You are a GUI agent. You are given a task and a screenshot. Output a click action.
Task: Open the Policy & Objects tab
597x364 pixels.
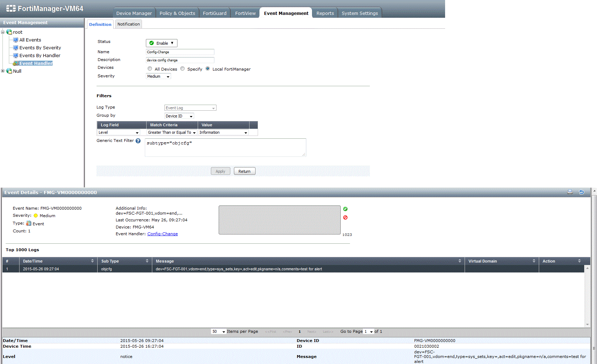pos(177,13)
